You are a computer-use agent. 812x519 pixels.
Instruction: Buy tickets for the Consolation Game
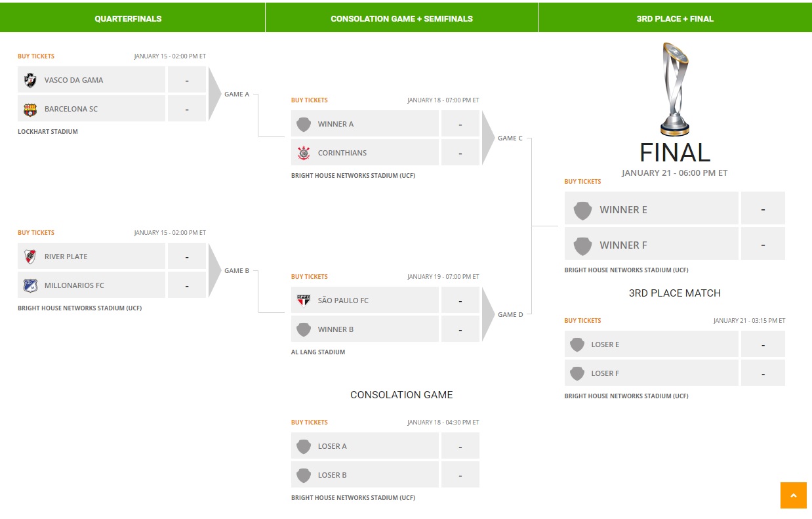[x=310, y=423]
